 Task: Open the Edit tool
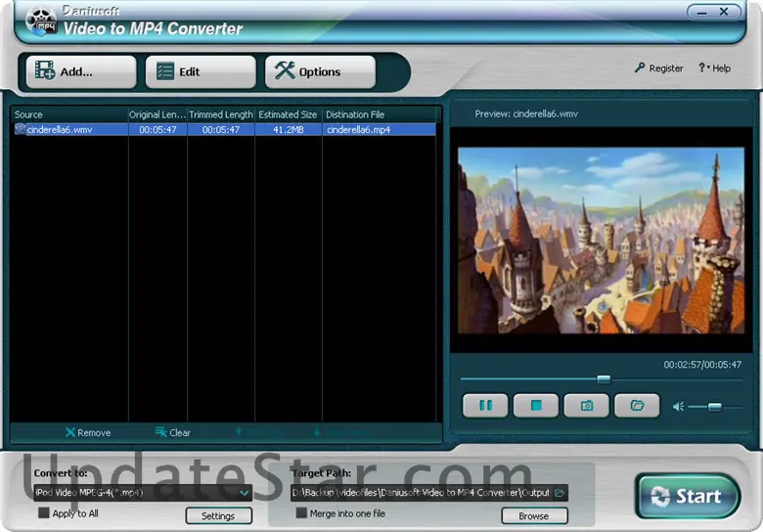(201, 71)
